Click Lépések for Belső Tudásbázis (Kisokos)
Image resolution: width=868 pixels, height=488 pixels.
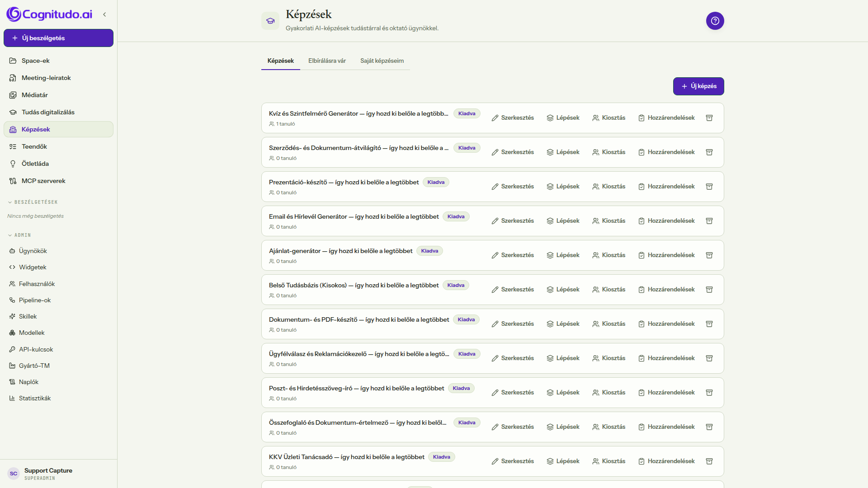coord(563,290)
